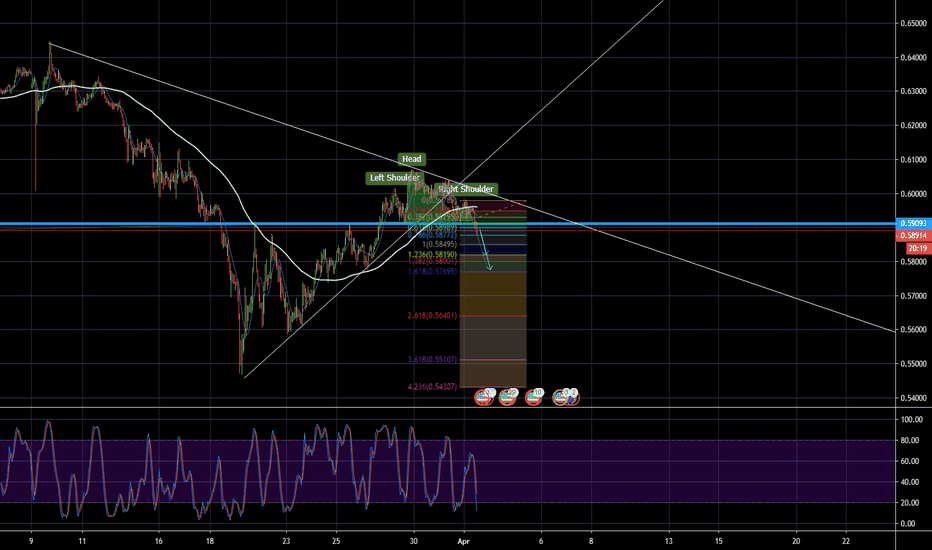
Task: Select Fibonacci level 1.618(0.57695)
Action: tap(433, 271)
